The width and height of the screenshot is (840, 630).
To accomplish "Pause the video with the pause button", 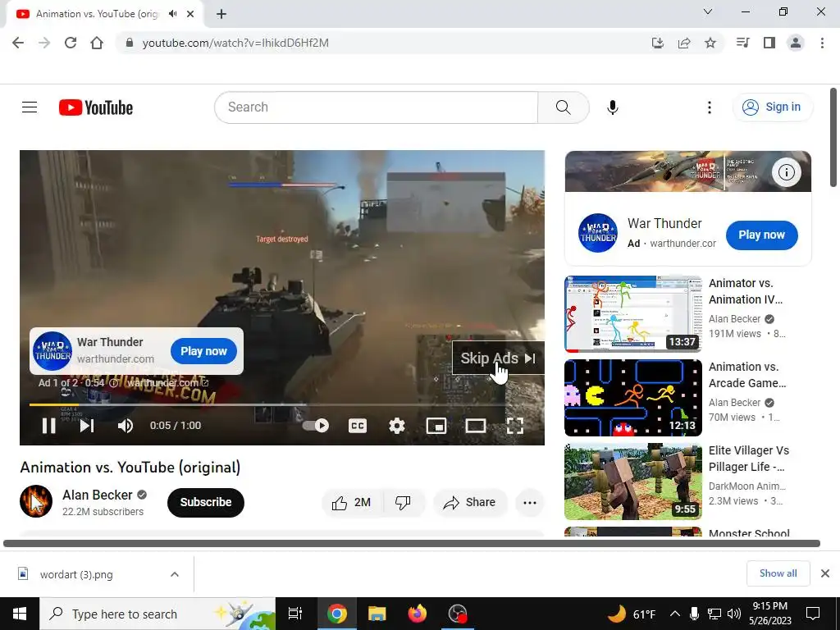I will pos(48,426).
